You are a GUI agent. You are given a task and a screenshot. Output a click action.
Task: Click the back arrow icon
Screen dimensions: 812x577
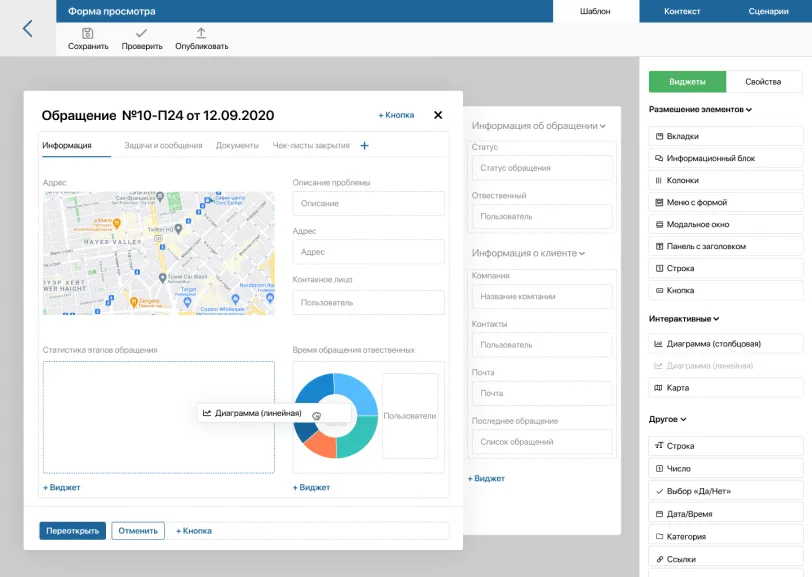pos(27,28)
